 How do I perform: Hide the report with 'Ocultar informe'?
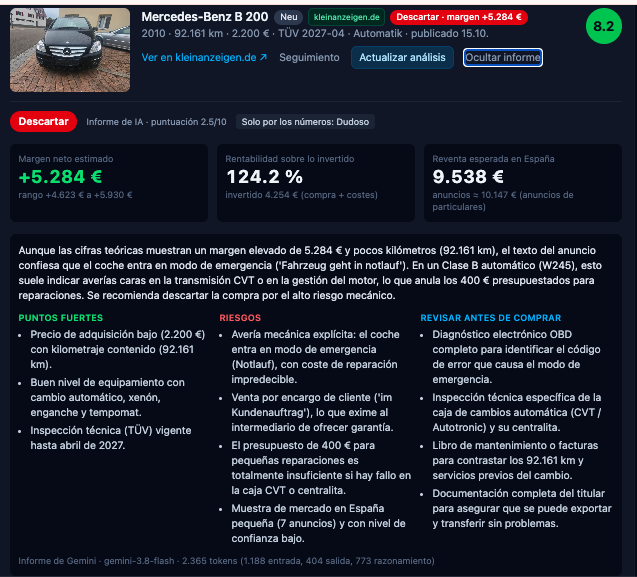pyautogui.click(x=503, y=58)
